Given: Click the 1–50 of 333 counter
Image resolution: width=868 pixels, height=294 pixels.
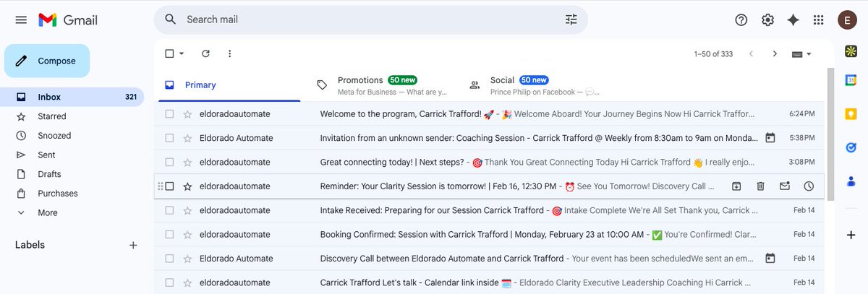Looking at the screenshot, I should tap(713, 53).
